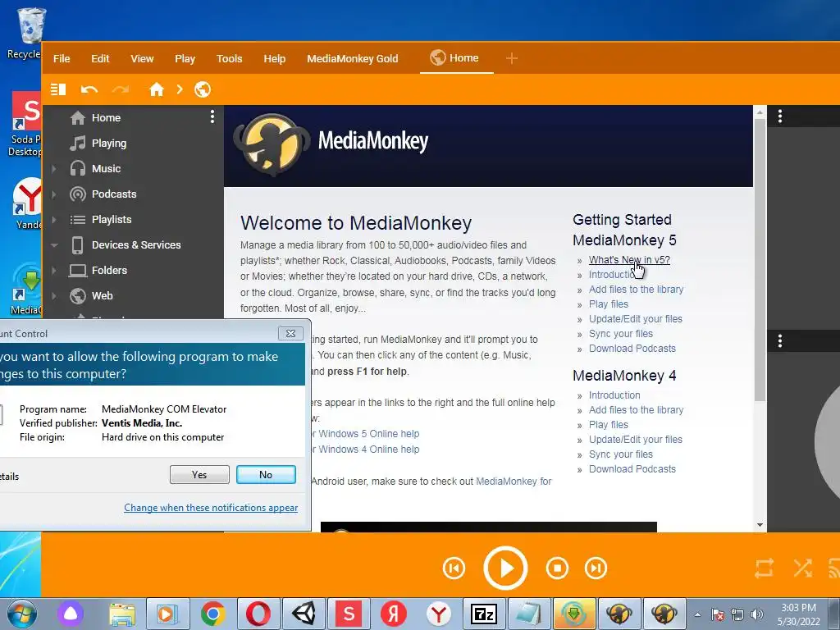Open Download Podcasts under MediaMonkey 5

632,348
